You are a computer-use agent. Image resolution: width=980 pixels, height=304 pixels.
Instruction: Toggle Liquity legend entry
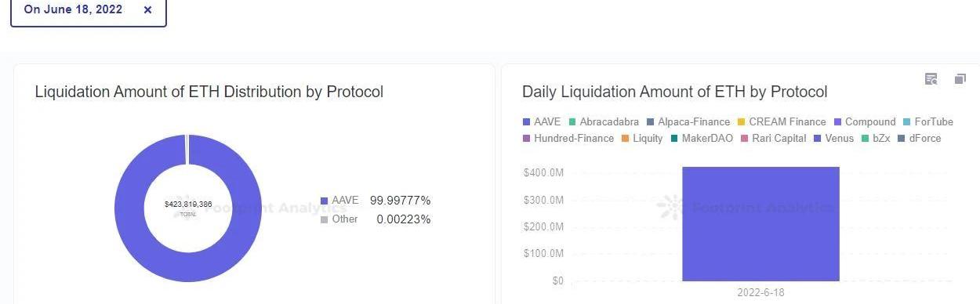[x=642, y=139]
